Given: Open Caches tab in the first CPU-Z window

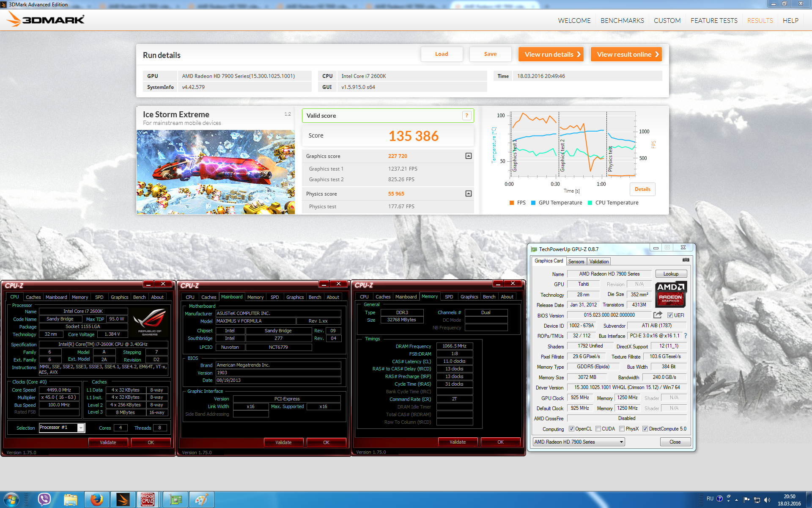Looking at the screenshot, I should (x=33, y=297).
